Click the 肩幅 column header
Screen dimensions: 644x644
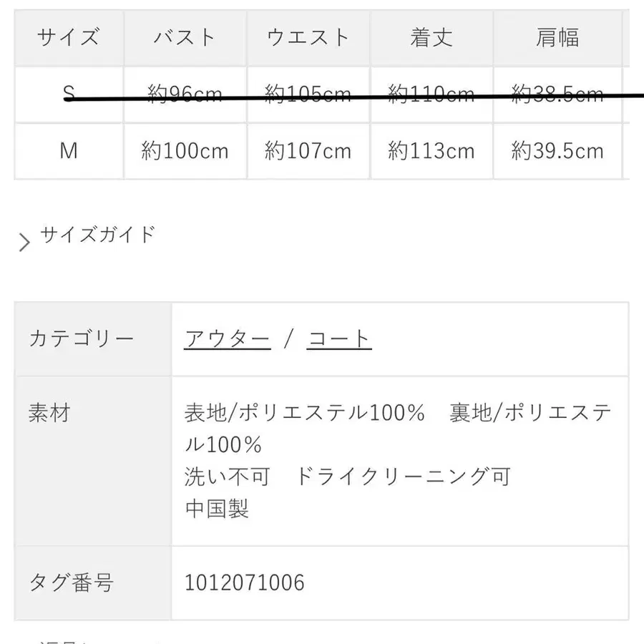tap(558, 38)
